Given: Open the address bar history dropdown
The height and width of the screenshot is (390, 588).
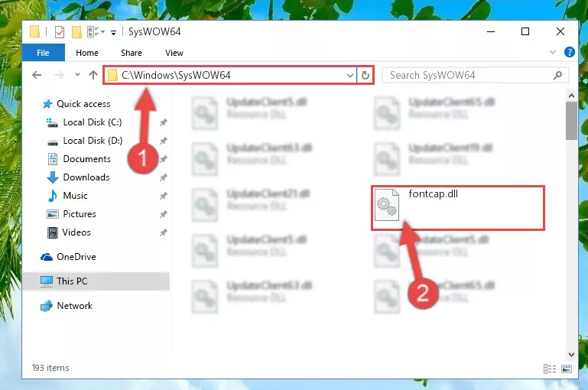Looking at the screenshot, I should [350, 76].
